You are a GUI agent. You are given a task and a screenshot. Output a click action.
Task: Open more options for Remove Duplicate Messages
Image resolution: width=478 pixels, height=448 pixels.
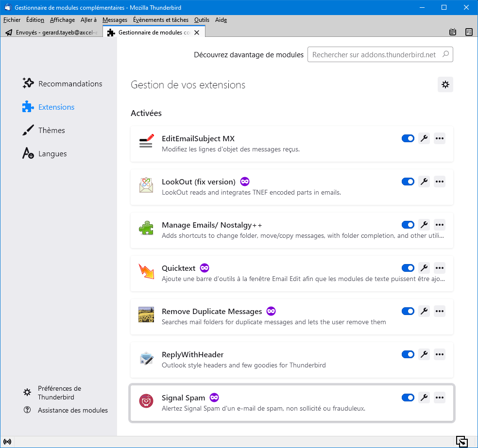click(440, 311)
